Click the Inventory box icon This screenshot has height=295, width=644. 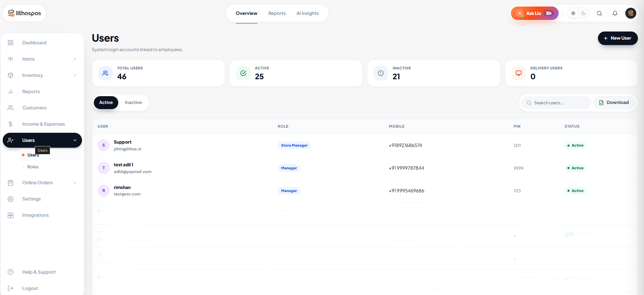point(11,75)
